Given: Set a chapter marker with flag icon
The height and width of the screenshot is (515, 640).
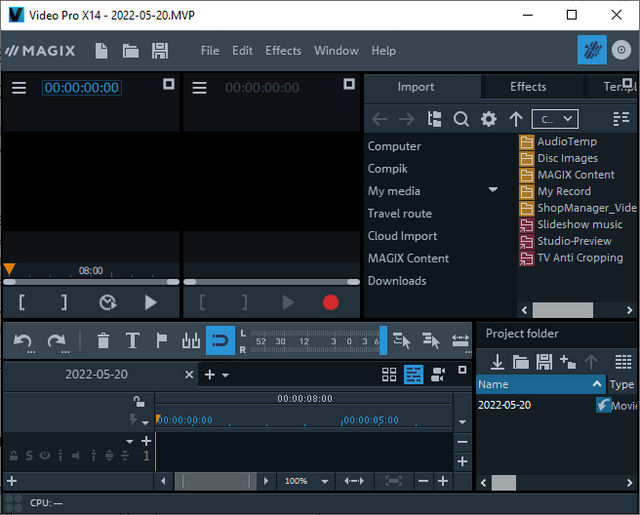Looking at the screenshot, I should (x=161, y=341).
